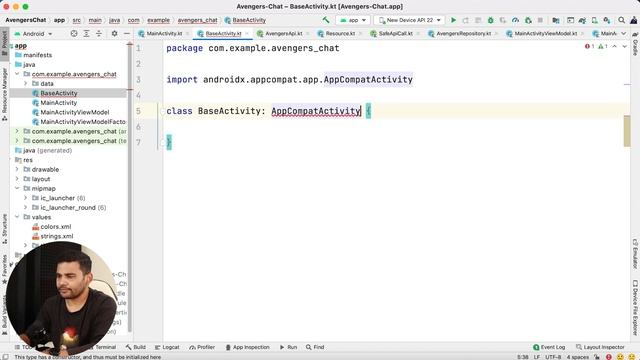
Task: Open the Event Log button
Action: (x=549, y=347)
